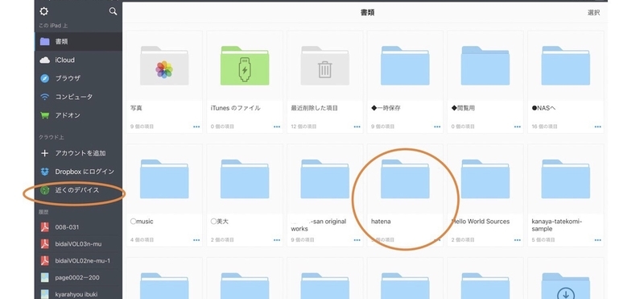Screen dimensions: 644x299
Task: Open the ... menu for ●NASへ
Action: (x=597, y=127)
